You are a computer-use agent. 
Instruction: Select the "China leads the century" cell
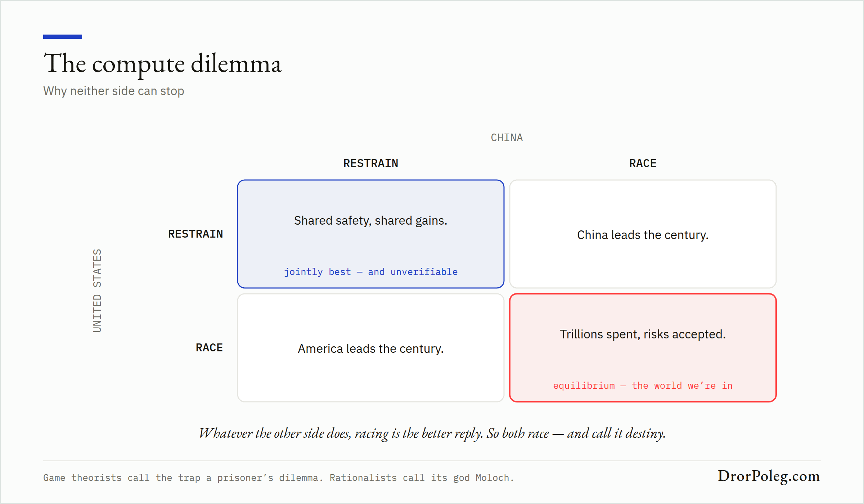click(643, 234)
